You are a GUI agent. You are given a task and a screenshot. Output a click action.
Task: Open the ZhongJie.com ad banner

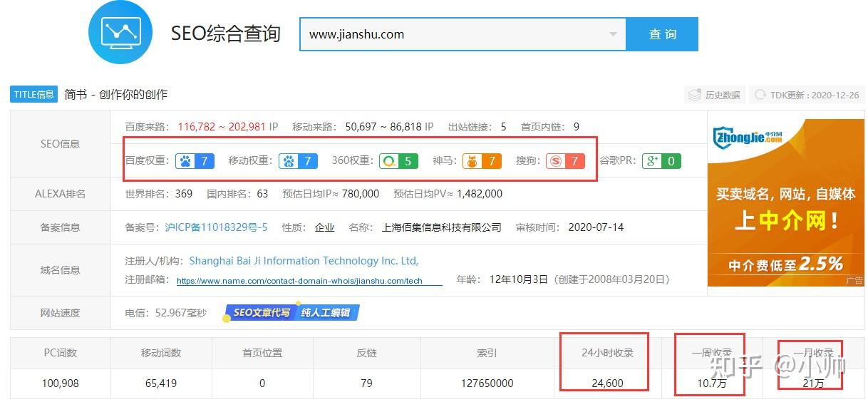(x=785, y=202)
